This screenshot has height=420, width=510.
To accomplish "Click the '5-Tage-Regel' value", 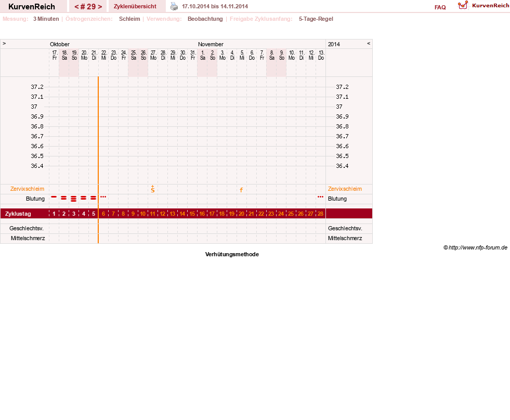I will (x=316, y=19).
